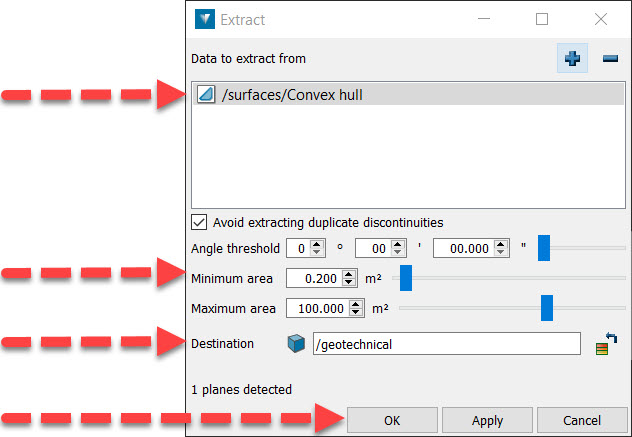Click the minus remove data icon

(610, 59)
